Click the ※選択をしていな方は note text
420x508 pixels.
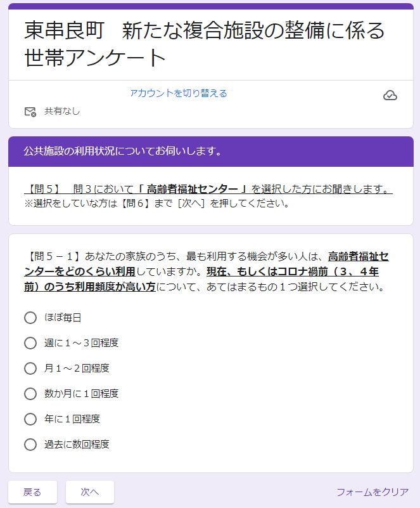pos(156,204)
